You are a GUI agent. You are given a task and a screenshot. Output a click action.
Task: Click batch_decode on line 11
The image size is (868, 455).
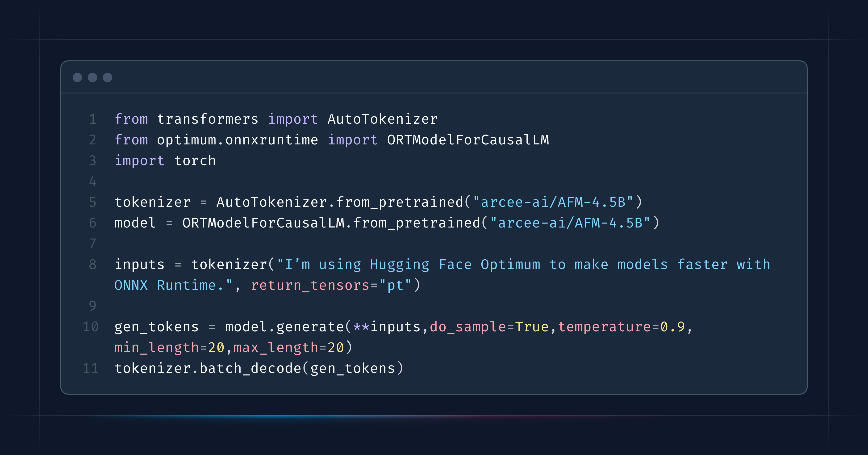[x=250, y=368]
